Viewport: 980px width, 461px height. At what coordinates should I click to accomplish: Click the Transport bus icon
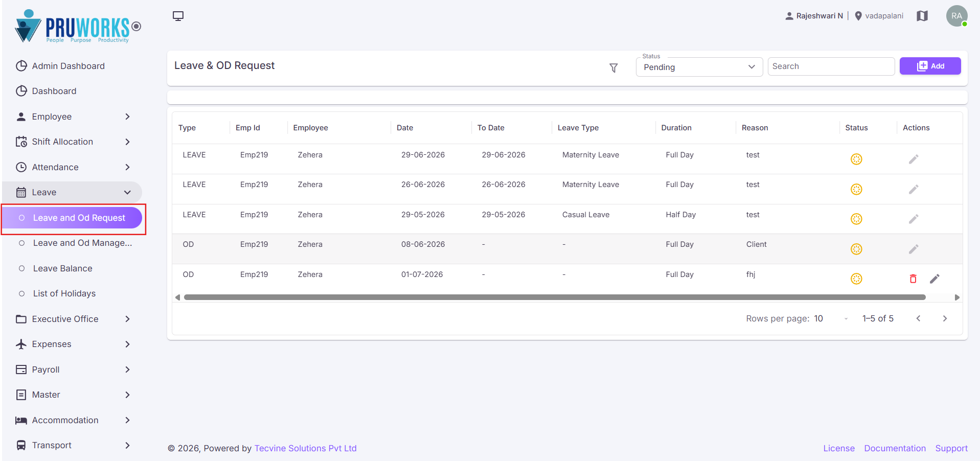tap(21, 445)
